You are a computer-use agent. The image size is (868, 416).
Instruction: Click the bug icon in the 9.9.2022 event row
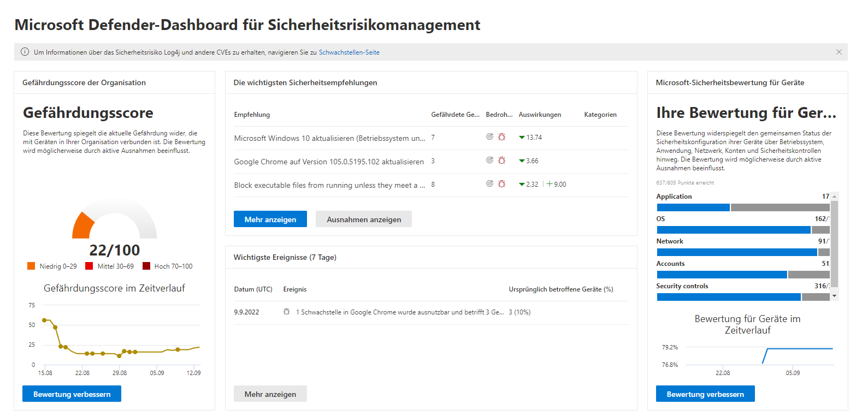286,312
